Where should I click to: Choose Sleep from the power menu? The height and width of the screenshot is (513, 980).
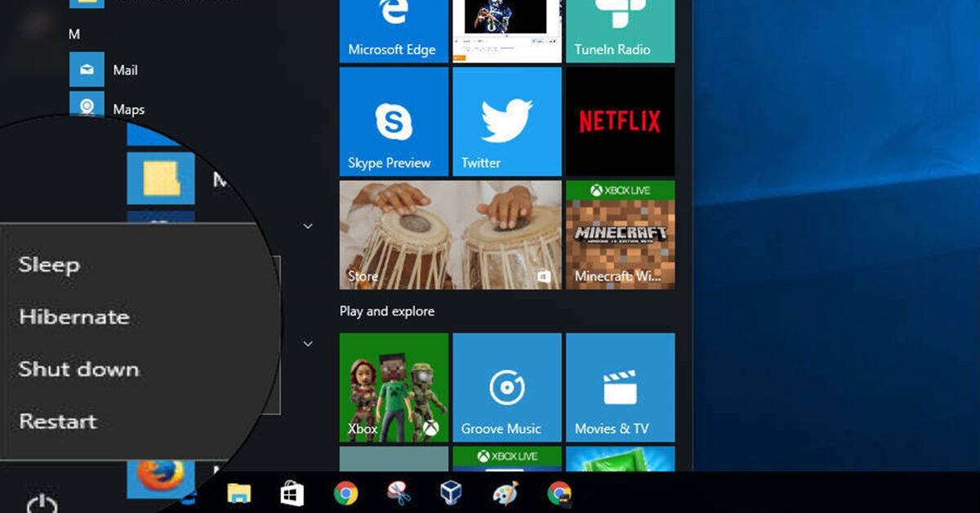49,265
